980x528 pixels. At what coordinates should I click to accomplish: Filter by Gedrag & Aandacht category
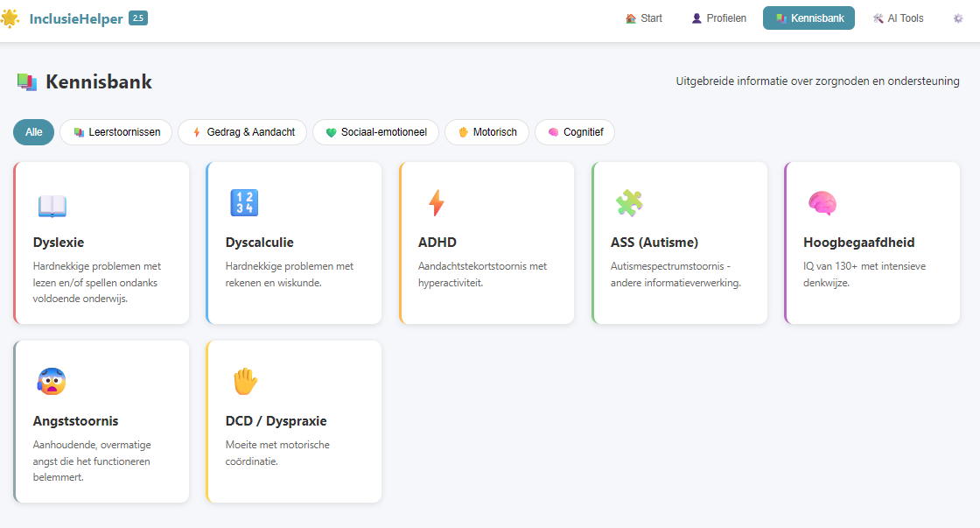coord(242,132)
